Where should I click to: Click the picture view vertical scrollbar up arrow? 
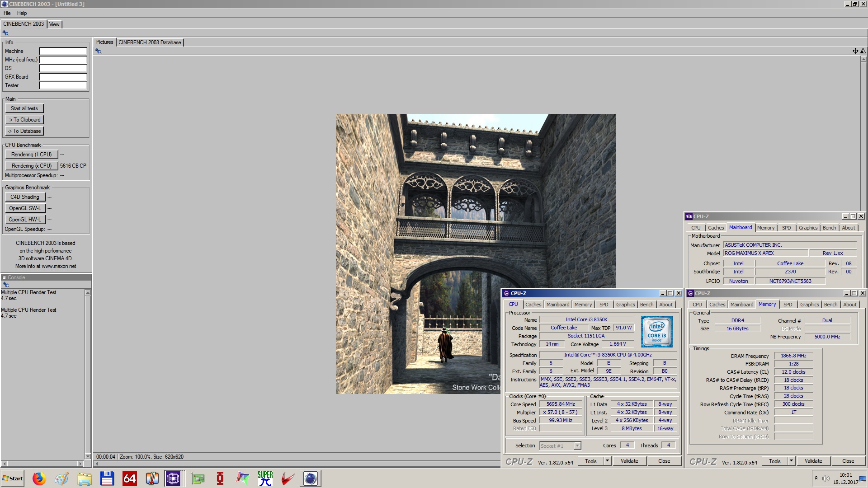[863, 59]
